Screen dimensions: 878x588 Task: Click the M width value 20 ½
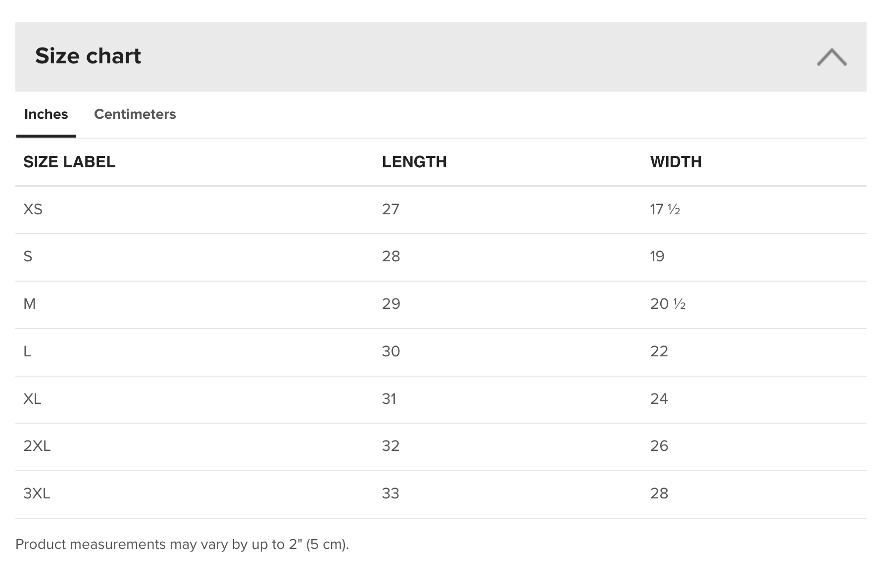(x=668, y=304)
